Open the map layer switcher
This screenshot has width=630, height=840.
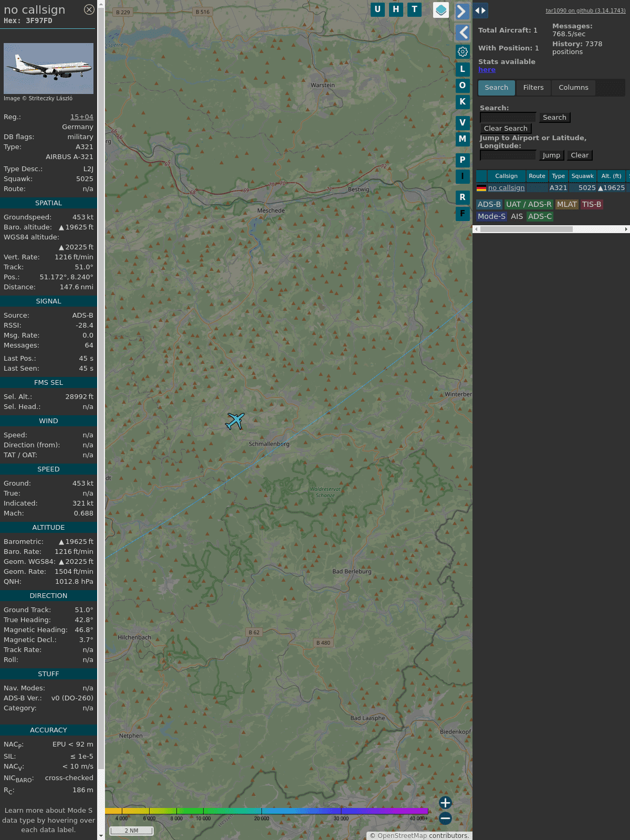coord(441,10)
